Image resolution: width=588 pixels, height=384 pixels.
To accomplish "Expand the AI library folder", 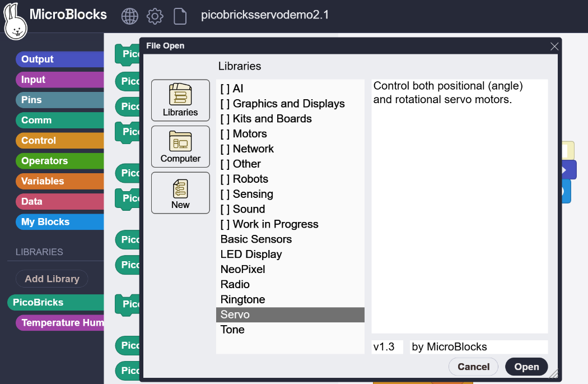I will click(x=290, y=89).
